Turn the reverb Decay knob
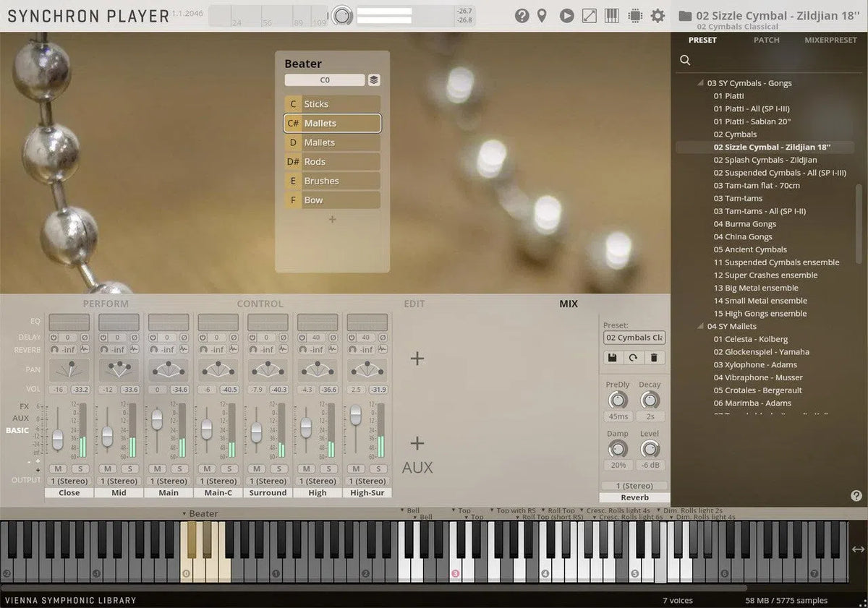The image size is (868, 608). (650, 400)
